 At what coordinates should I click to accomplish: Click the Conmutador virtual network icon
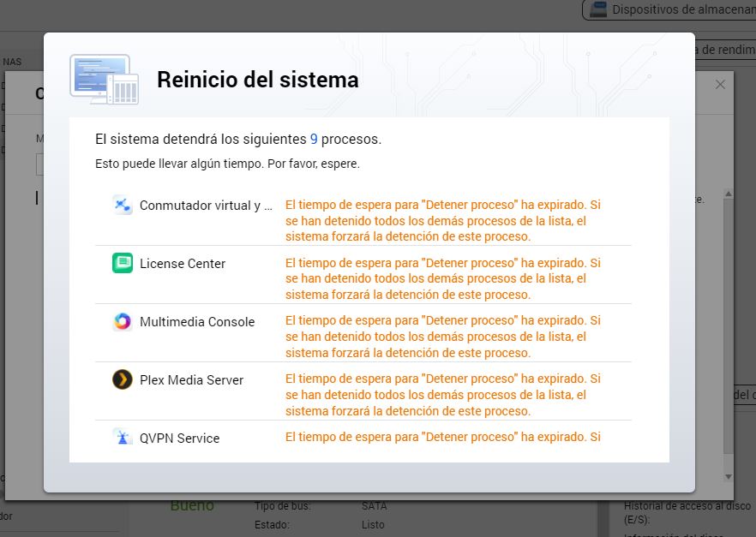click(123, 205)
